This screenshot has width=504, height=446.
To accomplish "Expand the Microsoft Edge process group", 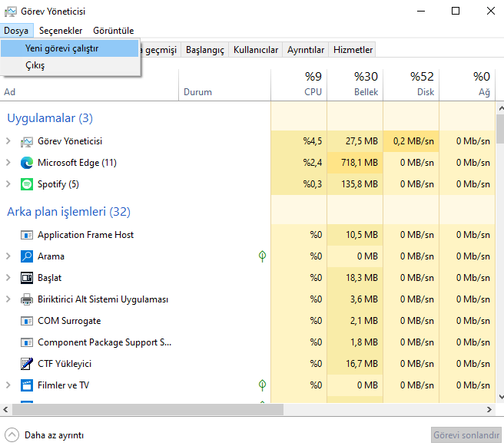I will click(8, 163).
